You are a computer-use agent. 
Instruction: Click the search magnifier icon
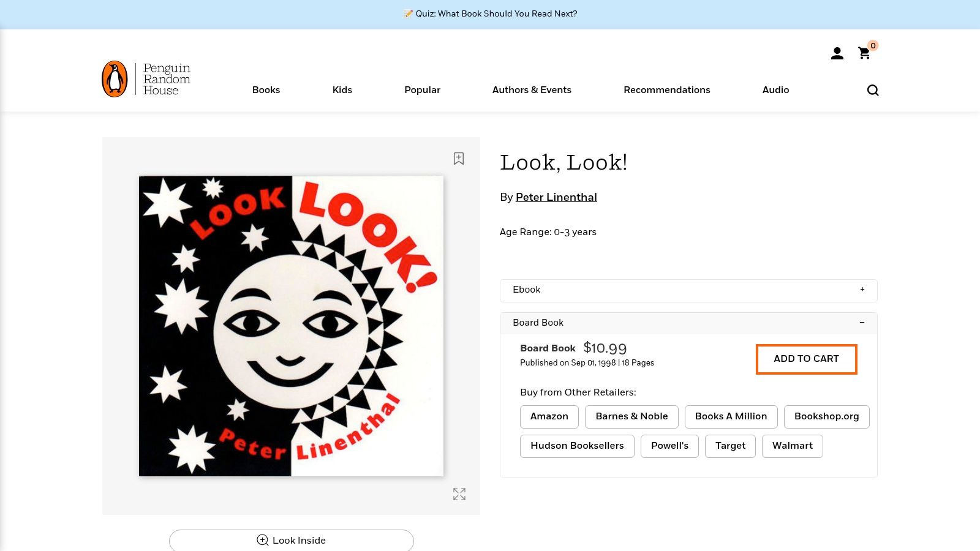[x=873, y=91]
